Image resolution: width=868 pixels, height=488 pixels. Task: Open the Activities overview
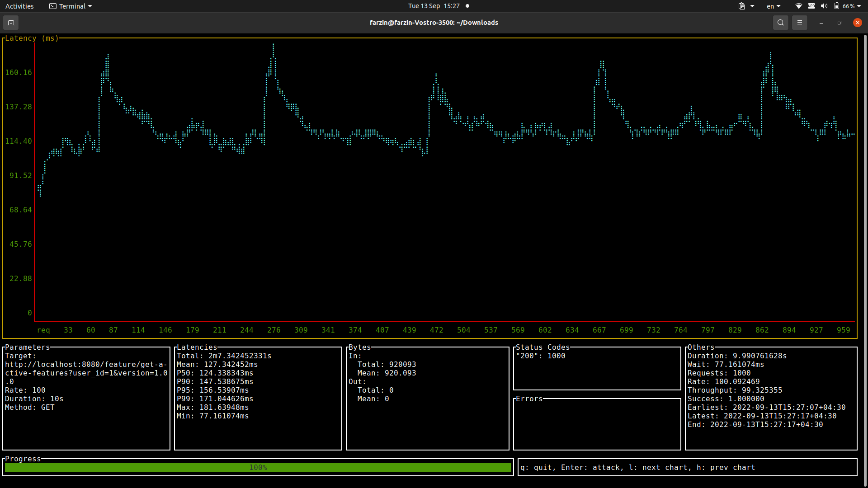click(x=19, y=6)
